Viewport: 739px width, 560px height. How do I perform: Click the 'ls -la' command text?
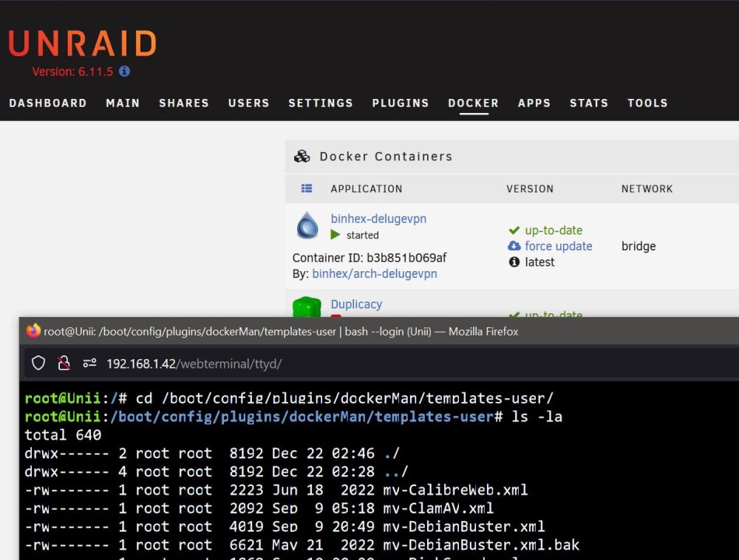click(x=537, y=417)
